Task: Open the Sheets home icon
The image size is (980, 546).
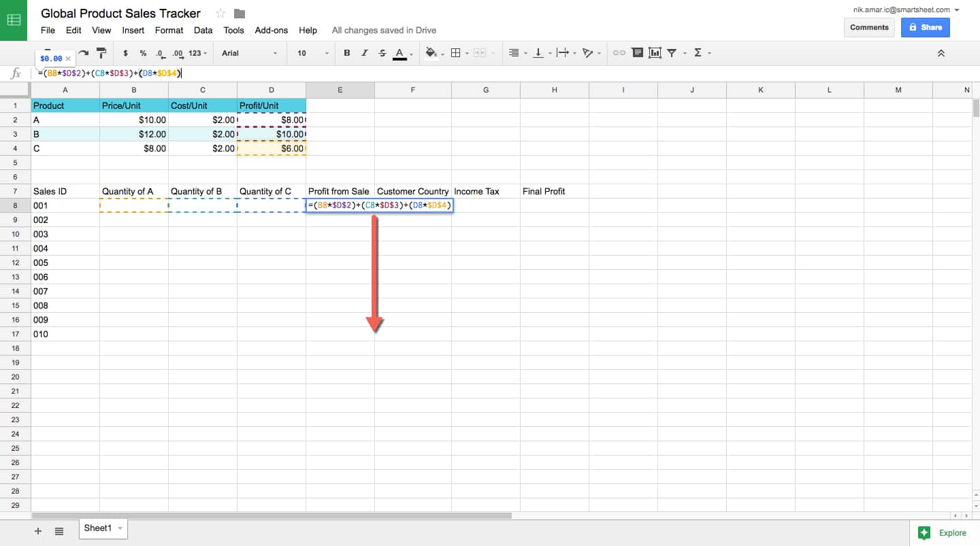Action: pyautogui.click(x=14, y=20)
